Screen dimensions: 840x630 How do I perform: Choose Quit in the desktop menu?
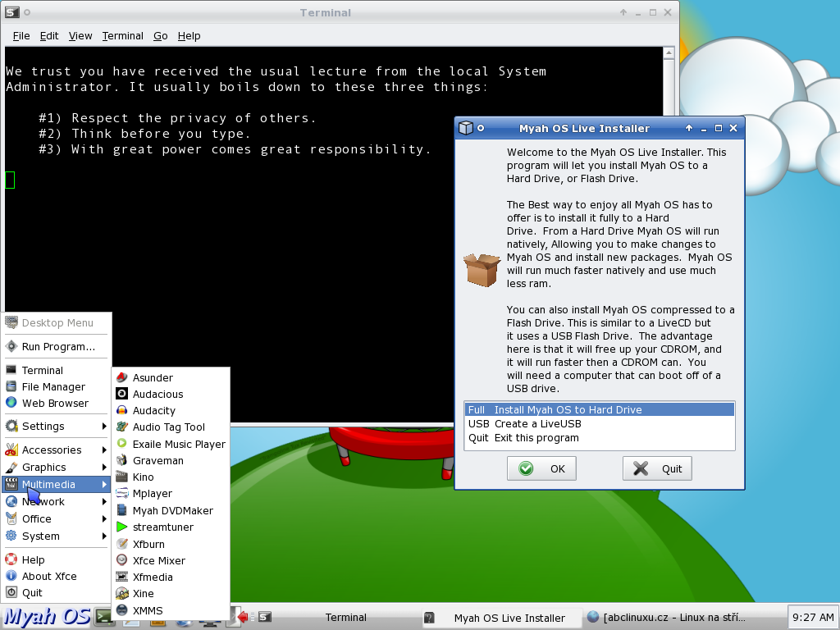pos(57,593)
